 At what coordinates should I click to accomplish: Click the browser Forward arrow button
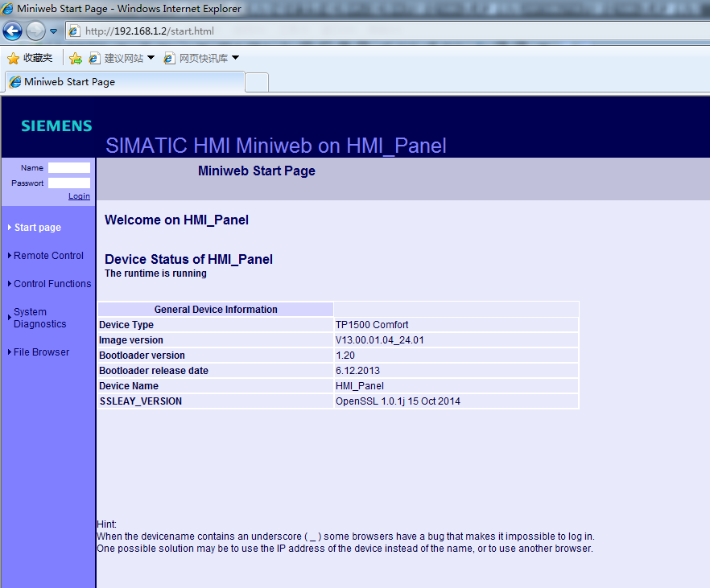point(35,31)
